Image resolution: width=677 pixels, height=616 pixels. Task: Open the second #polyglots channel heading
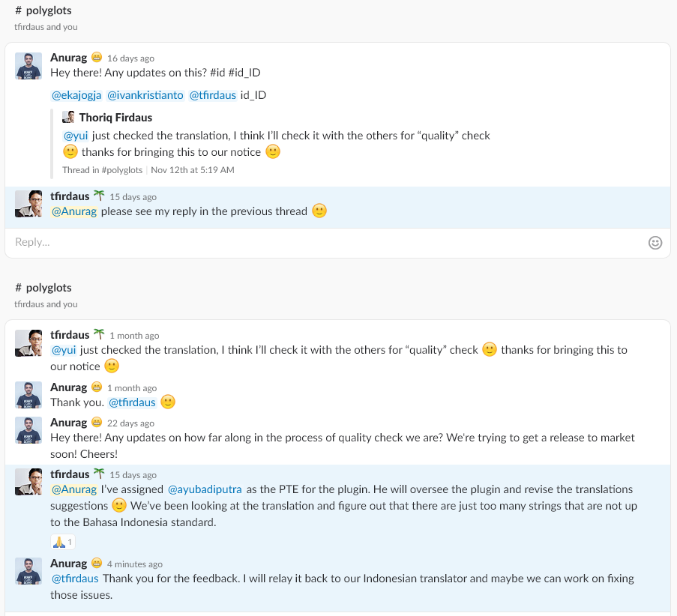[43, 288]
